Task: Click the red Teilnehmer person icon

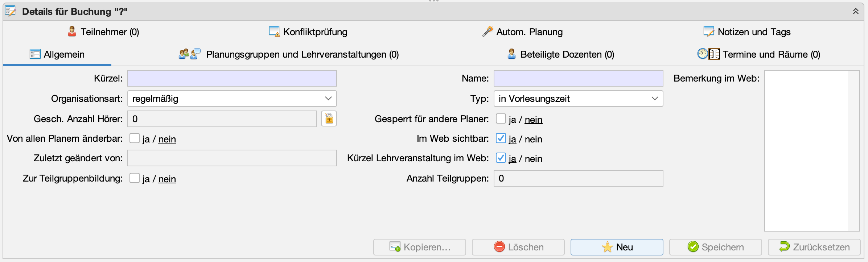Action: pyautogui.click(x=72, y=32)
